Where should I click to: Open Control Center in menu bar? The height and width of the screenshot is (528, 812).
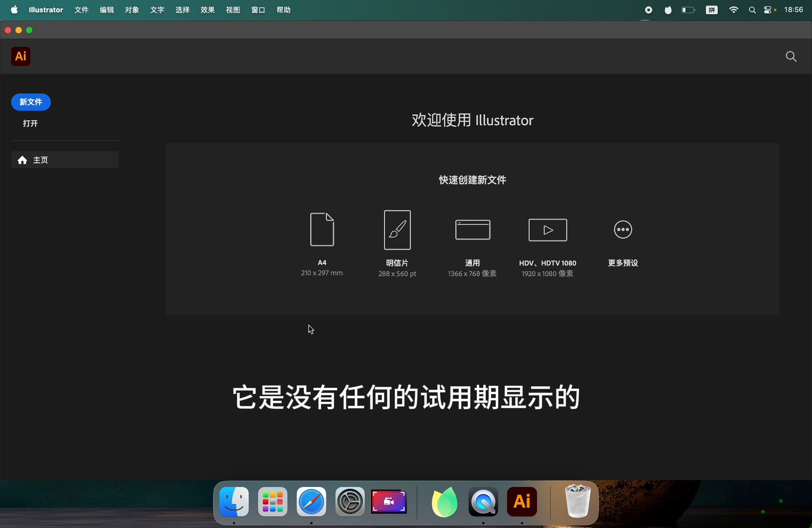click(x=769, y=10)
